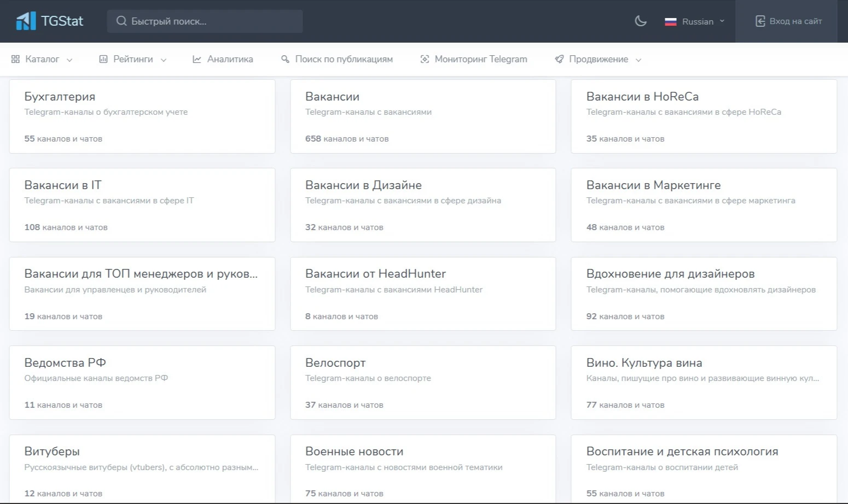Click the magnifier icon in quick search
848x504 pixels.
click(x=121, y=21)
